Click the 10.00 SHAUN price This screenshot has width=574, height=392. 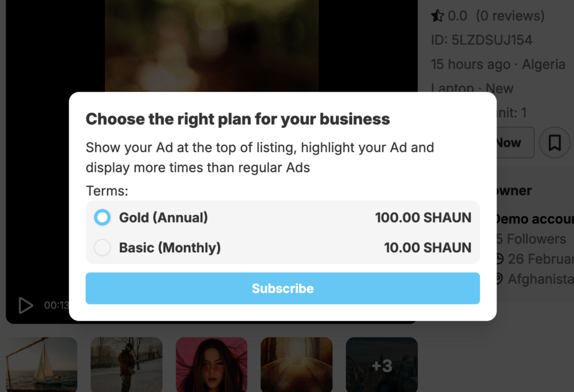pos(428,247)
